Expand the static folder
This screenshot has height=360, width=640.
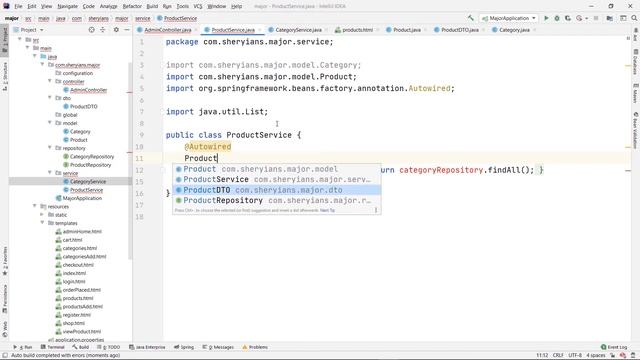[42, 215]
